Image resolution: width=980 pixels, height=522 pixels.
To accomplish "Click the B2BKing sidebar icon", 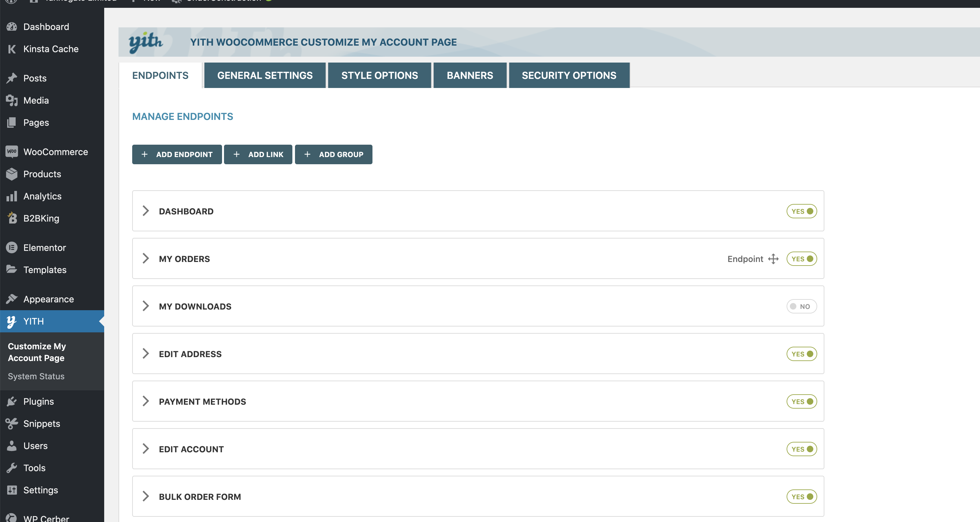I will coord(12,218).
